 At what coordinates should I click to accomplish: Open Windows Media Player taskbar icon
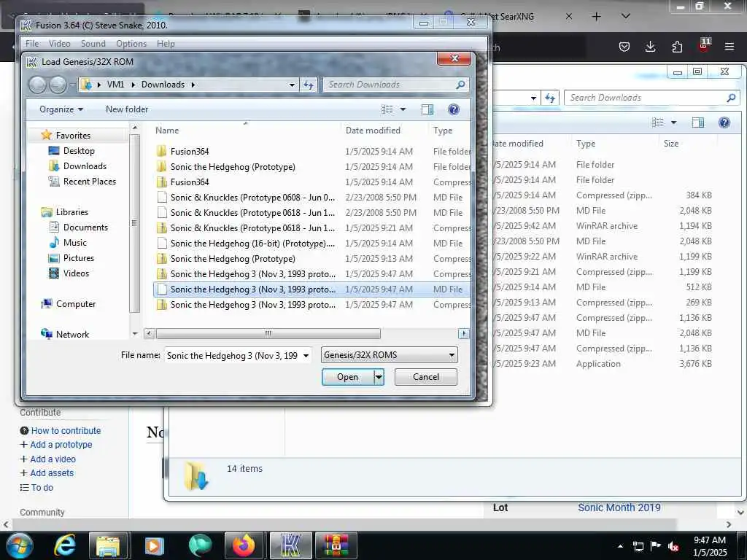[x=153, y=545]
